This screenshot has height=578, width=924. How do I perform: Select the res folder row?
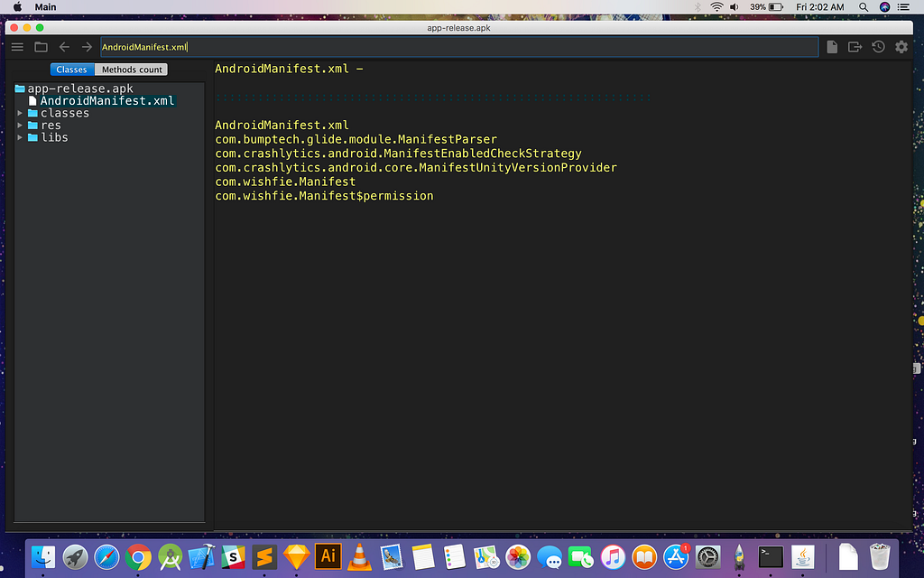44,125
